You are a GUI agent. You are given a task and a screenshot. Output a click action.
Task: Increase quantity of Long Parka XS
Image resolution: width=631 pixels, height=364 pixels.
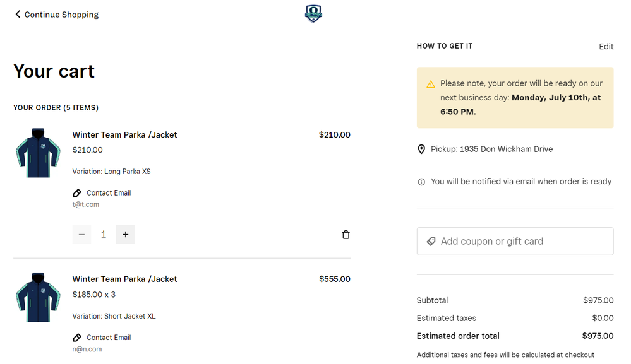point(126,235)
